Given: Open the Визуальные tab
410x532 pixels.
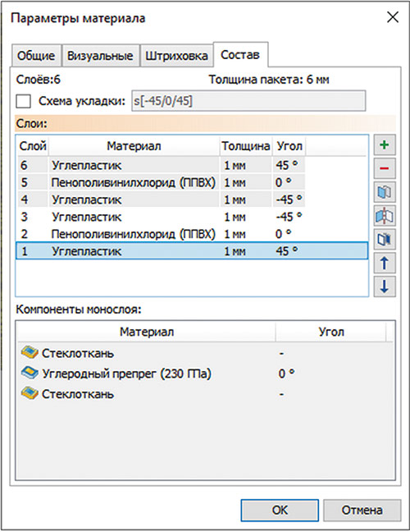Looking at the screenshot, I should click(100, 56).
